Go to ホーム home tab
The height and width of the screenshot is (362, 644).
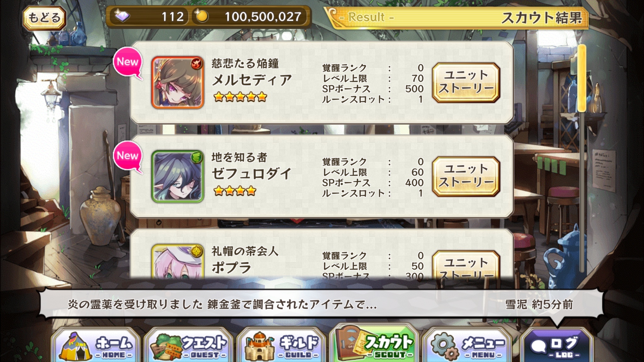(96, 345)
